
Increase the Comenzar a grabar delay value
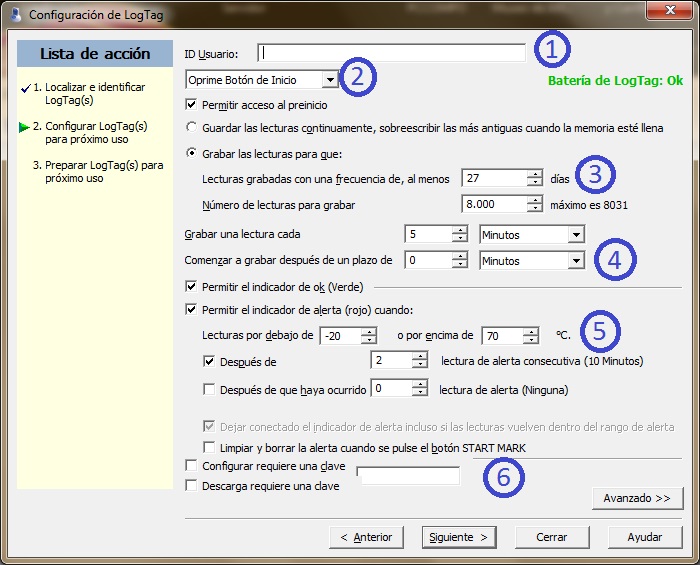pyautogui.click(x=460, y=256)
